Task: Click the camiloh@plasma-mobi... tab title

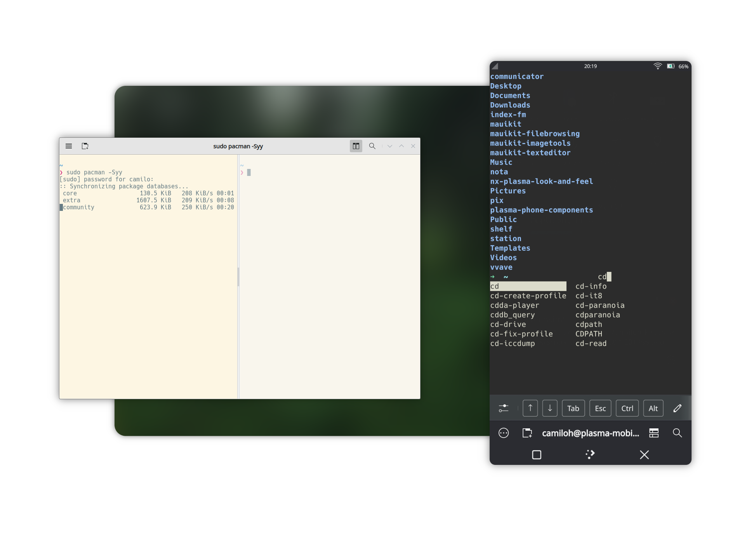Action: [590, 433]
